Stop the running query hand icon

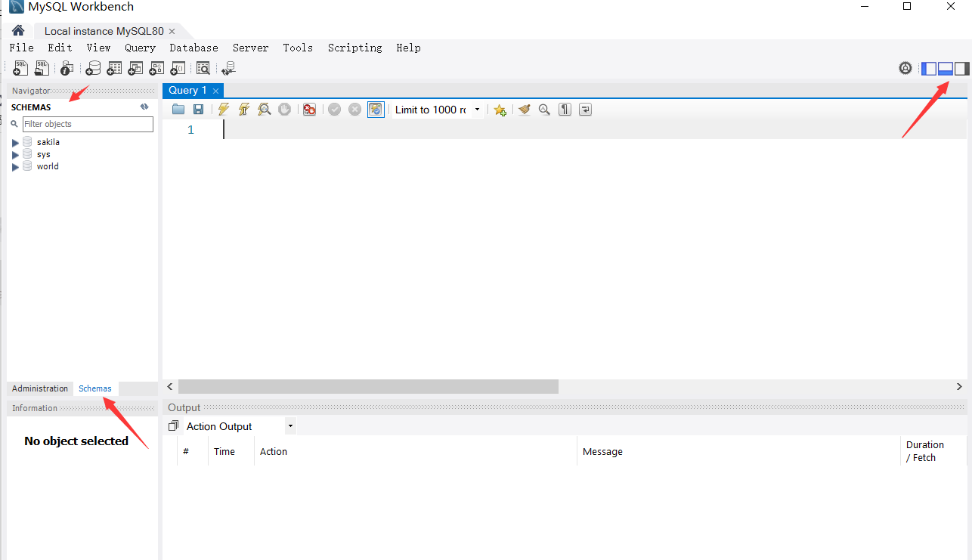284,110
